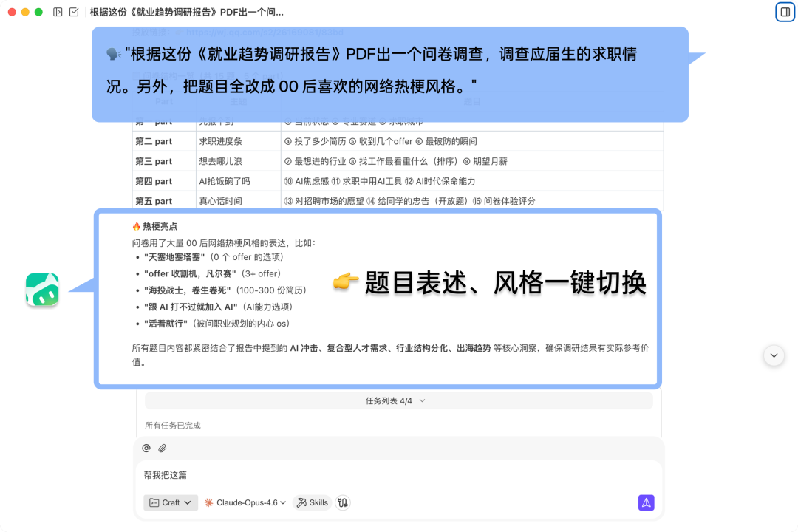
Task: Click the red close window button
Action: 13,12
